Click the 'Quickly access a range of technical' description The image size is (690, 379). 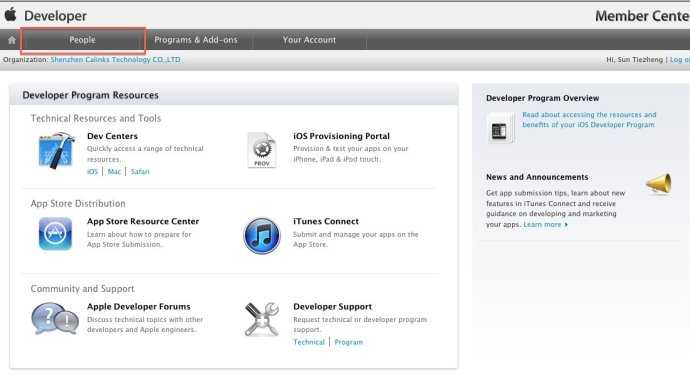pyautogui.click(x=145, y=154)
